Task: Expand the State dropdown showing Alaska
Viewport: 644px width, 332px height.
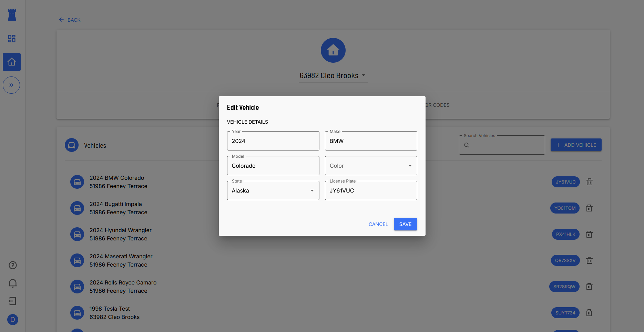Action: click(273, 190)
